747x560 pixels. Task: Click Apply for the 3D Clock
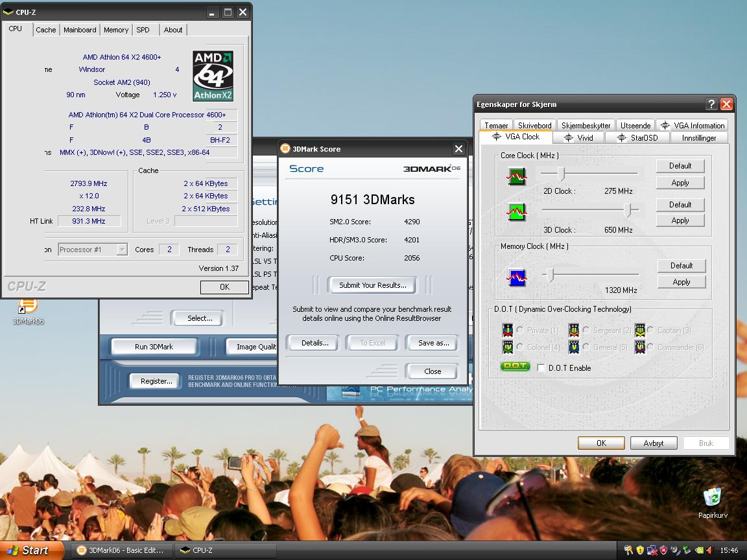click(x=680, y=220)
